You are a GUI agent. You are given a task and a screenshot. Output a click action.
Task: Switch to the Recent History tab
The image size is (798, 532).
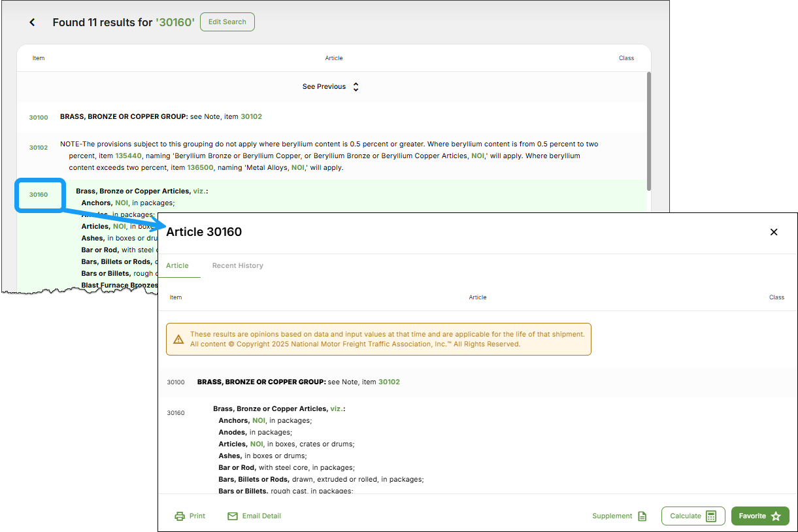[237, 266]
